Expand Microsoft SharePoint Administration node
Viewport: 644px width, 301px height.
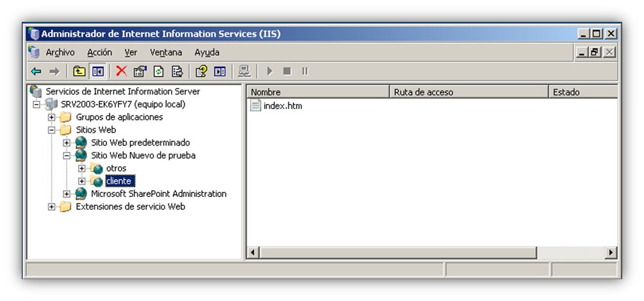67,194
